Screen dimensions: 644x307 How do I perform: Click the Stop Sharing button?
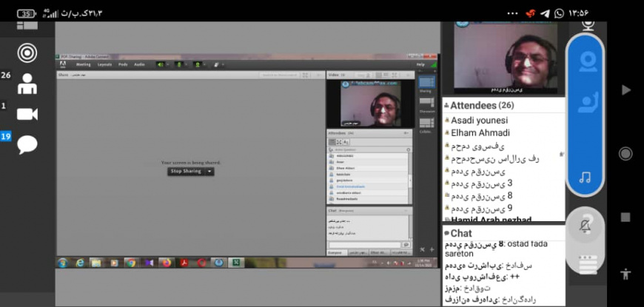click(x=186, y=172)
